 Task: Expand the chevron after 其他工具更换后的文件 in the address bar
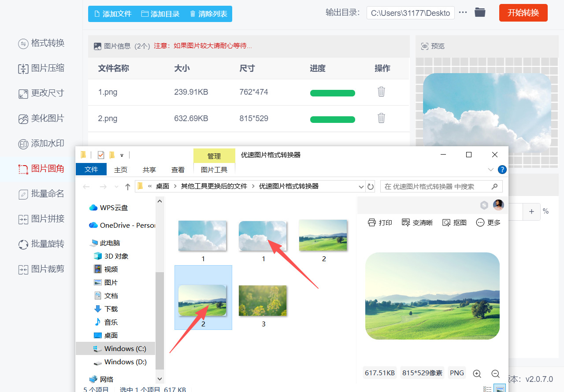[253, 186]
